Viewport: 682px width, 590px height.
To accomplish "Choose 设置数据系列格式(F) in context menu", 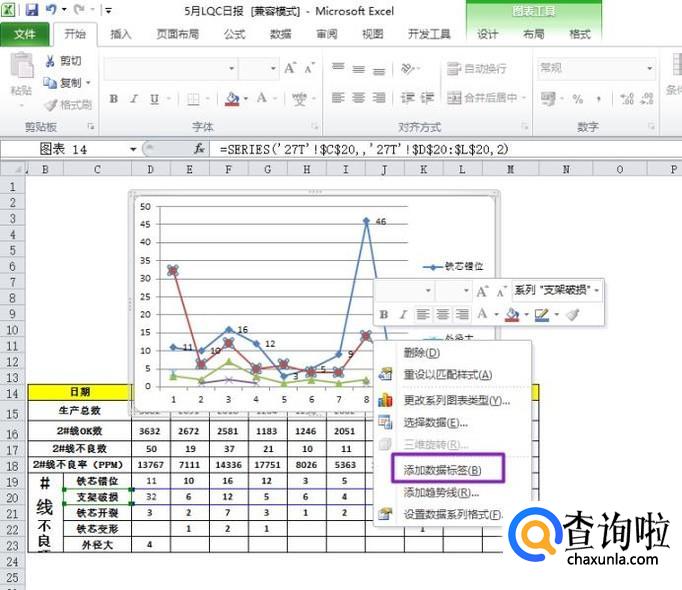I will coord(452,515).
